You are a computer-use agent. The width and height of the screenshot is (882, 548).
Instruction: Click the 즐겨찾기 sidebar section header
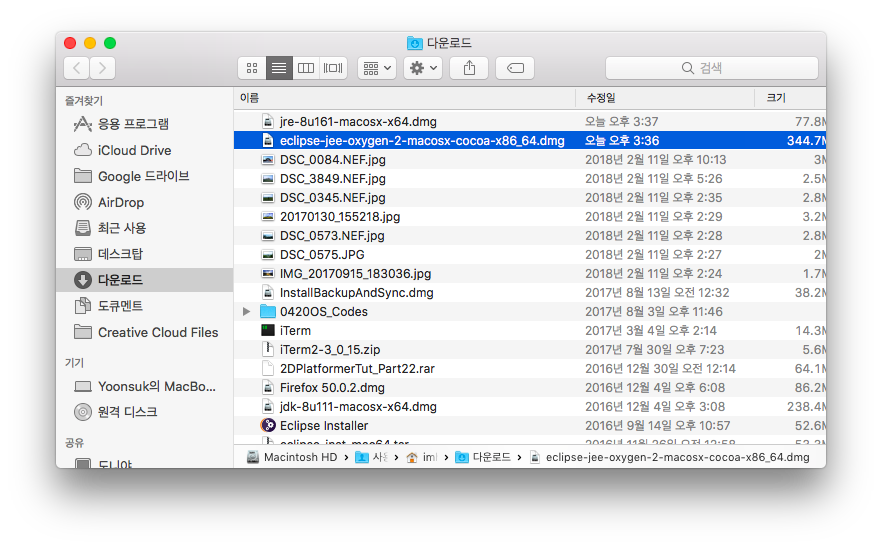84,101
